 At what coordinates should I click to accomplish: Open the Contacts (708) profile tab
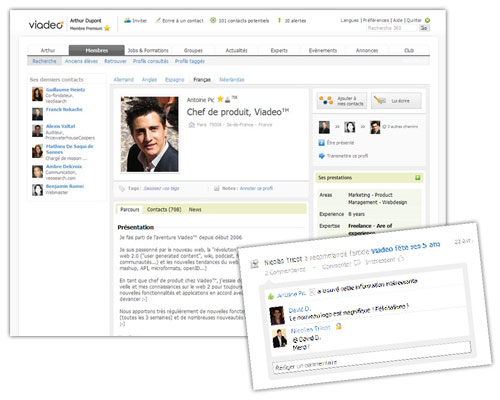(x=164, y=209)
